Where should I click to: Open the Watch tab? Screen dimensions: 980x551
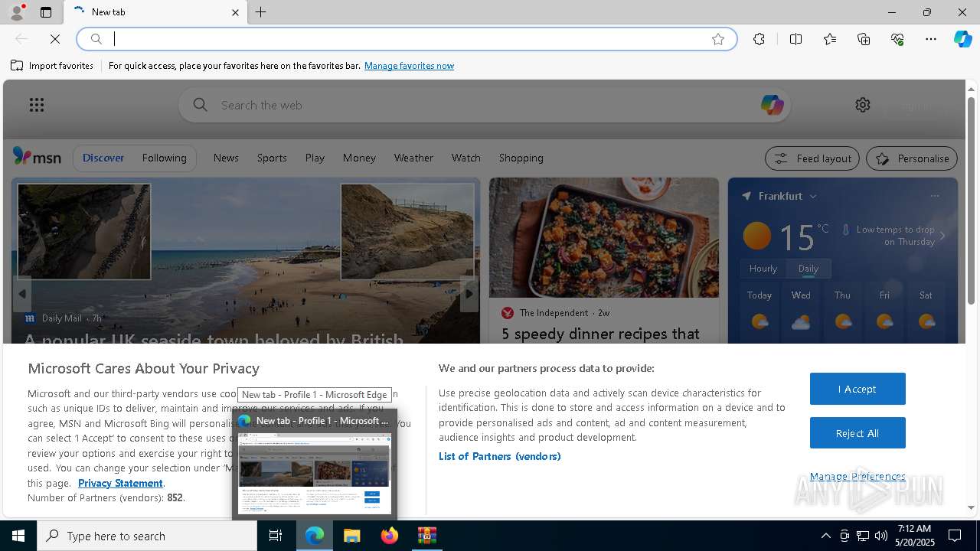click(465, 158)
